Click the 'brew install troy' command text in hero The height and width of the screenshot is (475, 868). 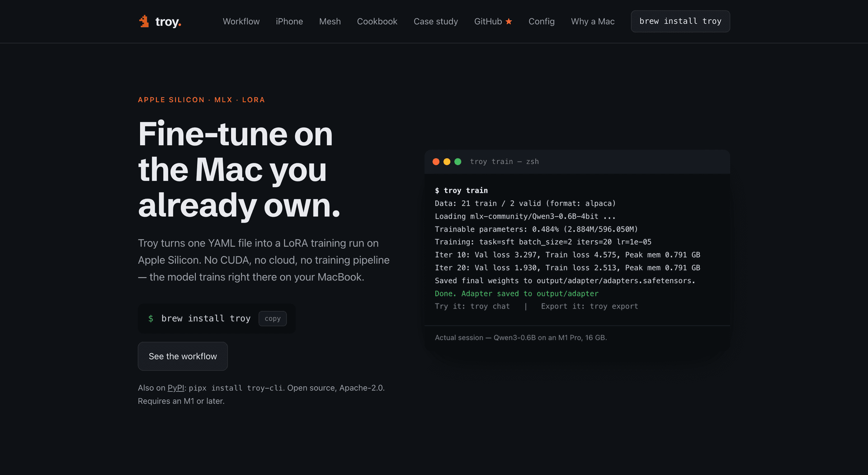[206, 318]
